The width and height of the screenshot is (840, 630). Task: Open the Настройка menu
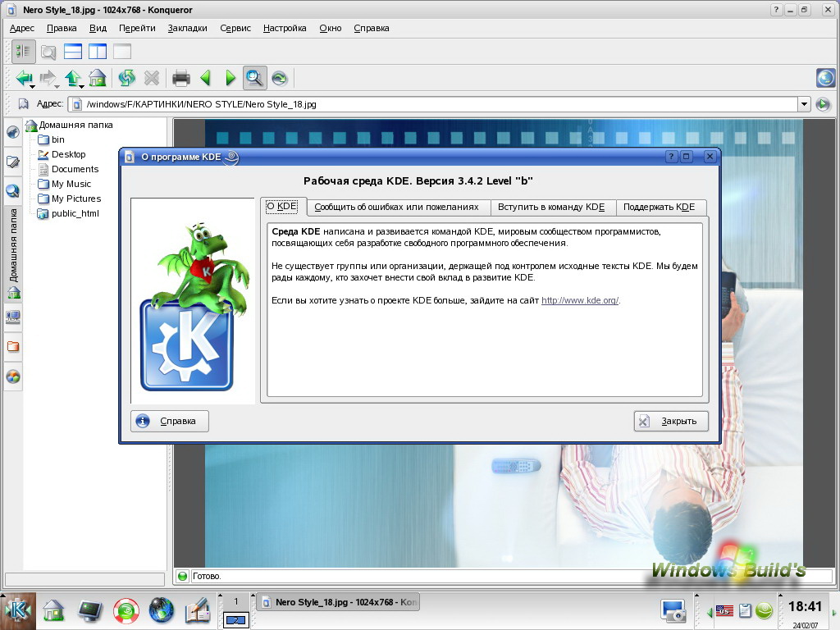point(285,28)
